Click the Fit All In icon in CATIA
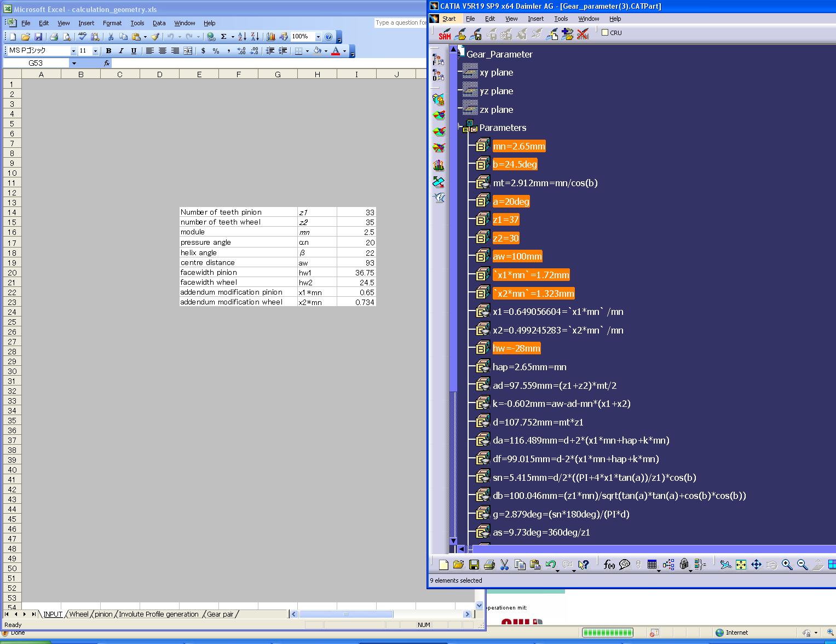This screenshot has width=836, height=644. click(x=741, y=565)
